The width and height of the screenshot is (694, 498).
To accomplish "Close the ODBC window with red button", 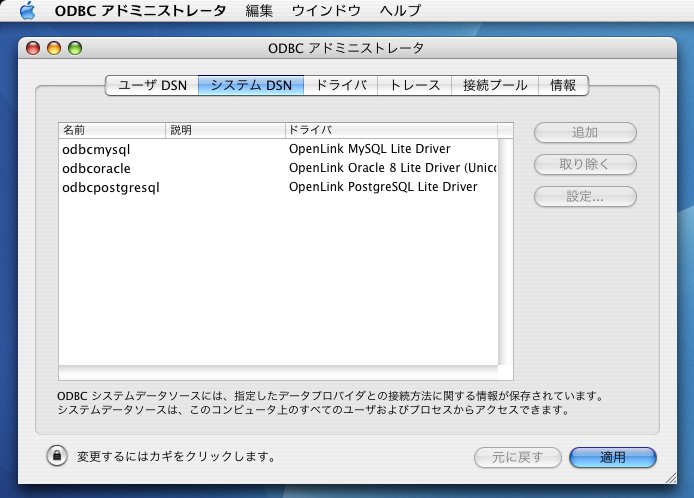I will tap(33, 48).
